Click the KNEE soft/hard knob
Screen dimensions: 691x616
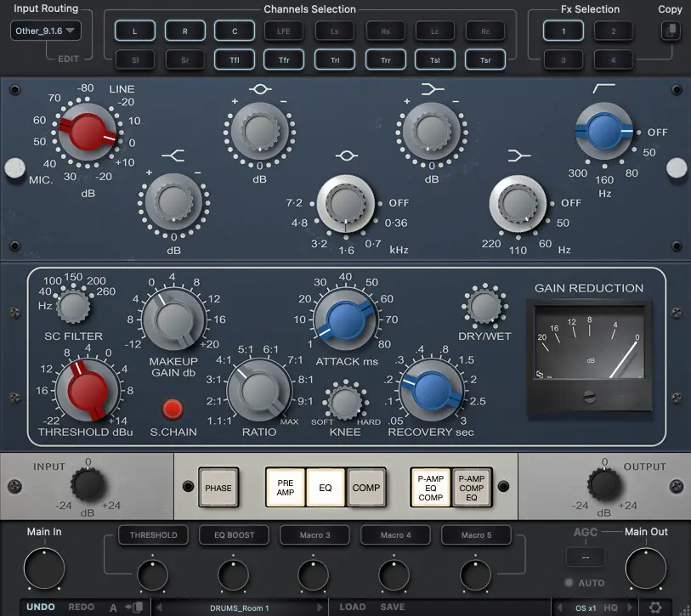click(345, 402)
